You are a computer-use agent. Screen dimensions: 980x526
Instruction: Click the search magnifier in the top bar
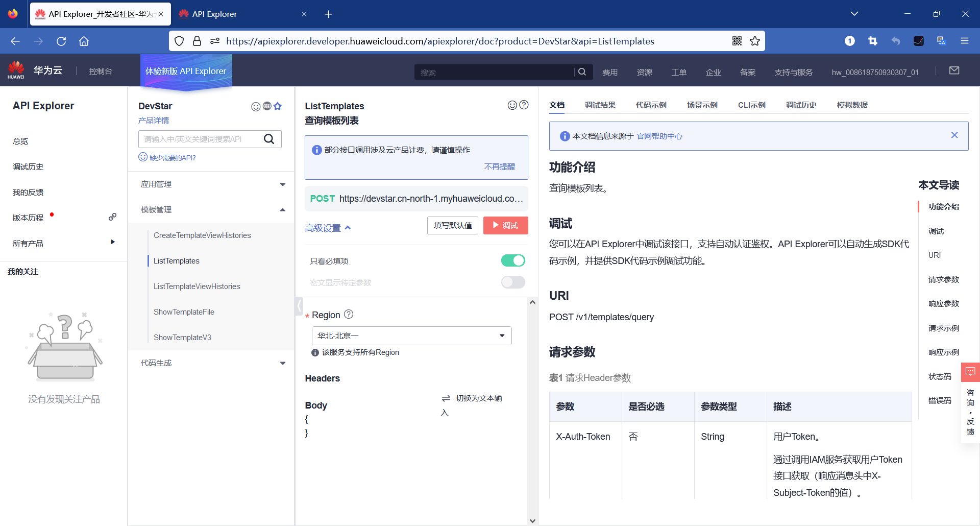point(582,72)
